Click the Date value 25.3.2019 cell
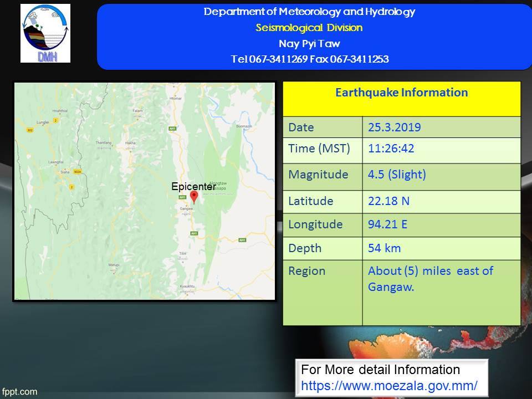532x399 pixels. [x=394, y=127]
